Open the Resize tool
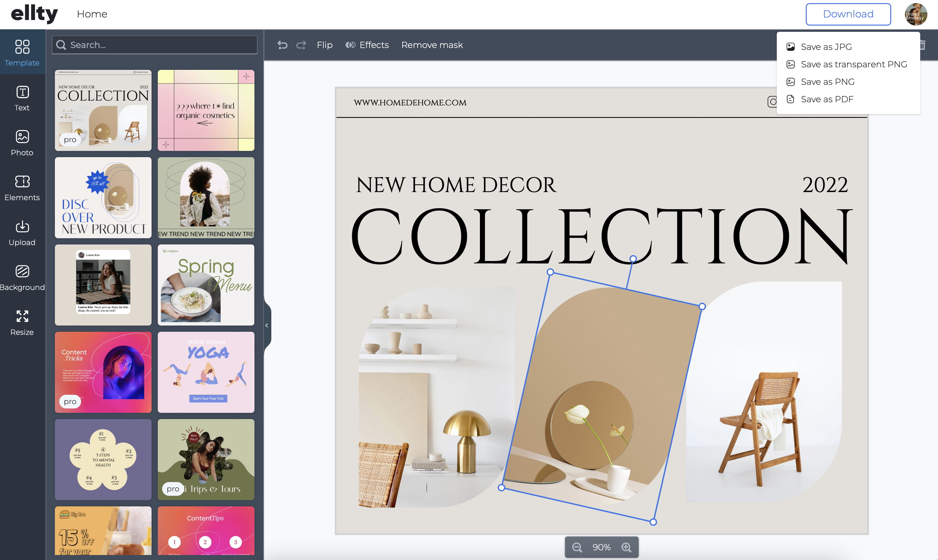The height and width of the screenshot is (560, 938). pyautogui.click(x=22, y=323)
